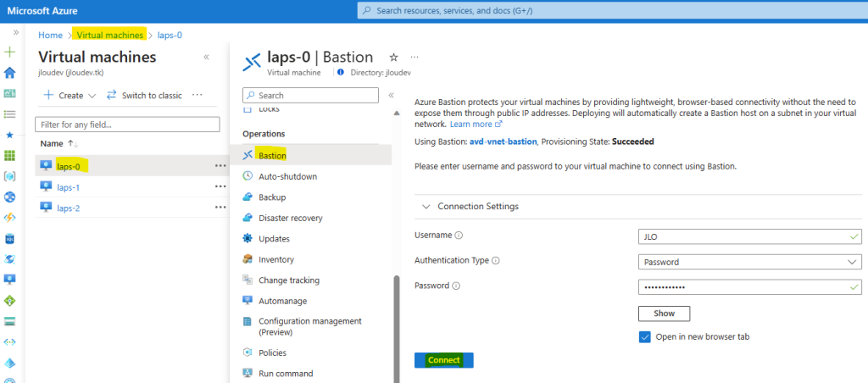Open Virtual networks icon in sidebar
This screenshot has height=383, width=868.
tap(10, 342)
